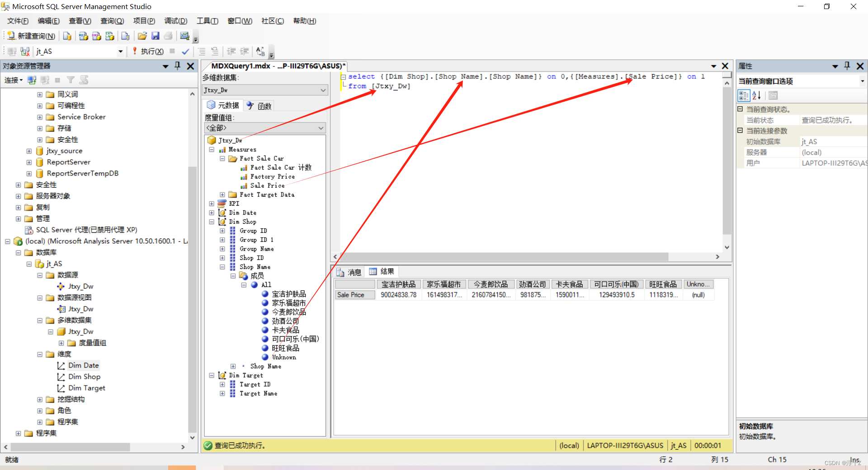The width and height of the screenshot is (868, 470).
Task: Expand the Fact Target Data folder
Action: [x=222, y=195]
